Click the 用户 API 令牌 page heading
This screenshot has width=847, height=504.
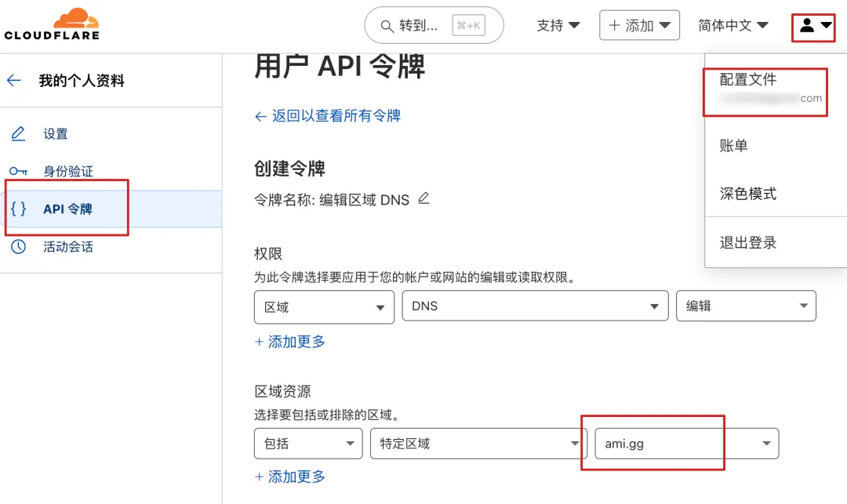pyautogui.click(x=340, y=67)
